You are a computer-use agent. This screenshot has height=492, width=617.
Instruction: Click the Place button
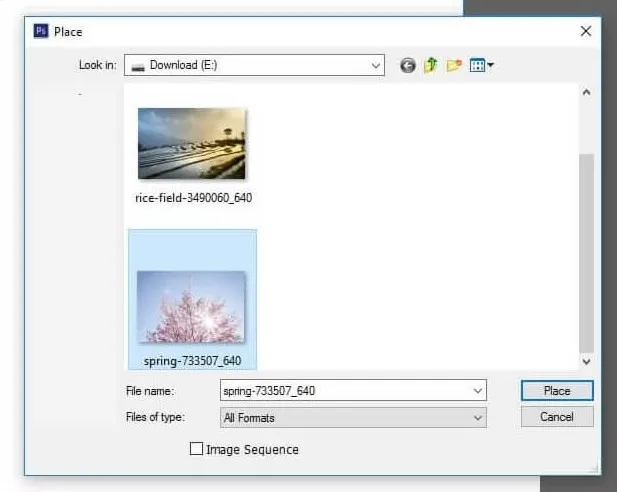click(557, 390)
